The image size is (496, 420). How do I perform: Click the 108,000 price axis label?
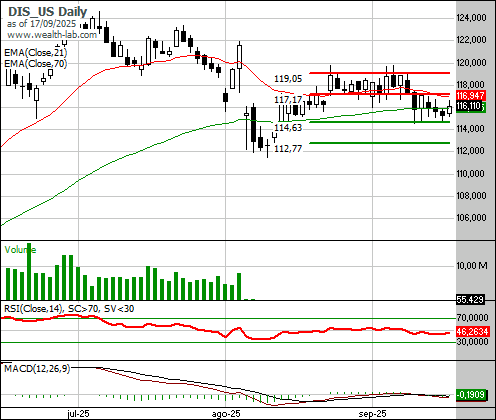point(471,196)
